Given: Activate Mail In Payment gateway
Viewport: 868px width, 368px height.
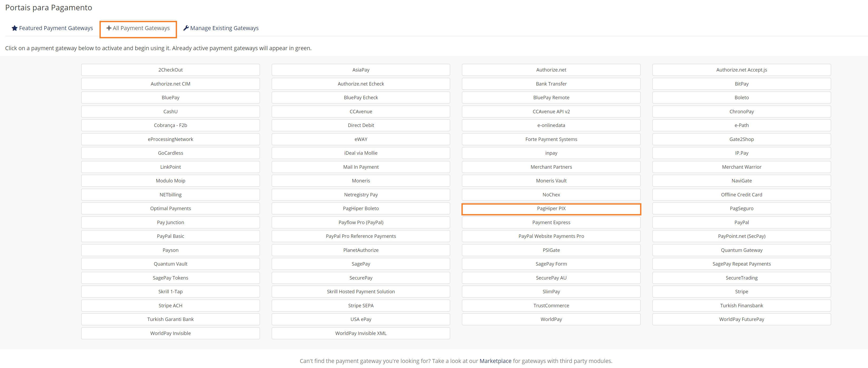Looking at the screenshot, I should (361, 167).
